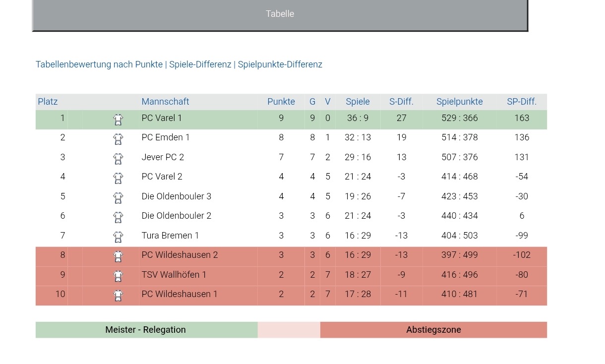Click the Spielpunkte column header
This screenshot has height=364, width=605.
(460, 102)
